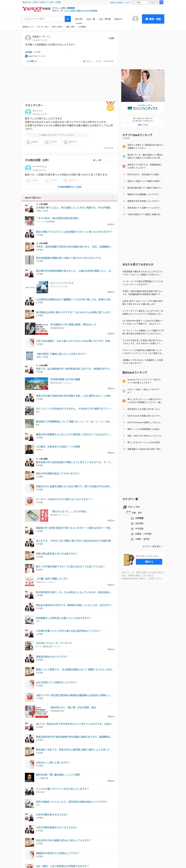The width and height of the screenshot is (186, 868).
Task: Open the お知らせ tab
Action: pyautogui.click(x=118, y=19)
